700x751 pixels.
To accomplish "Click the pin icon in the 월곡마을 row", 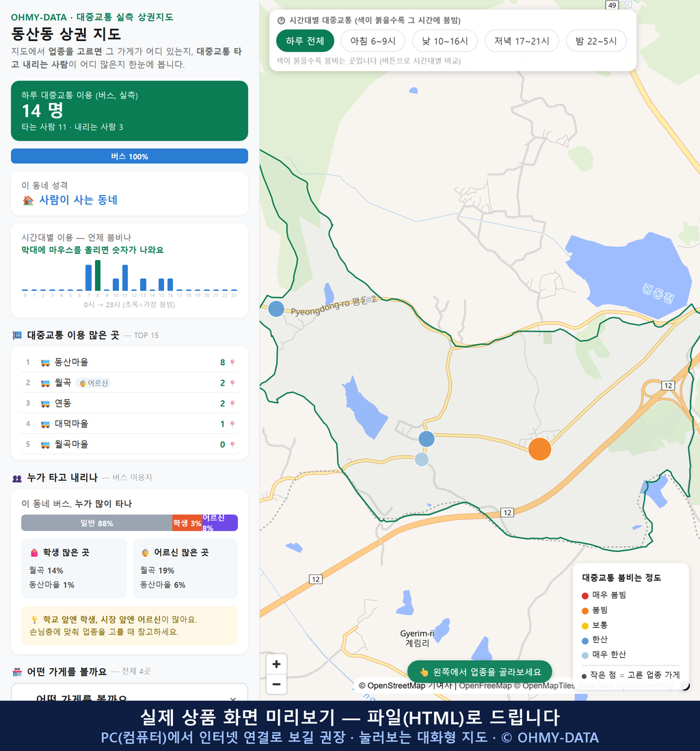I will [232, 445].
